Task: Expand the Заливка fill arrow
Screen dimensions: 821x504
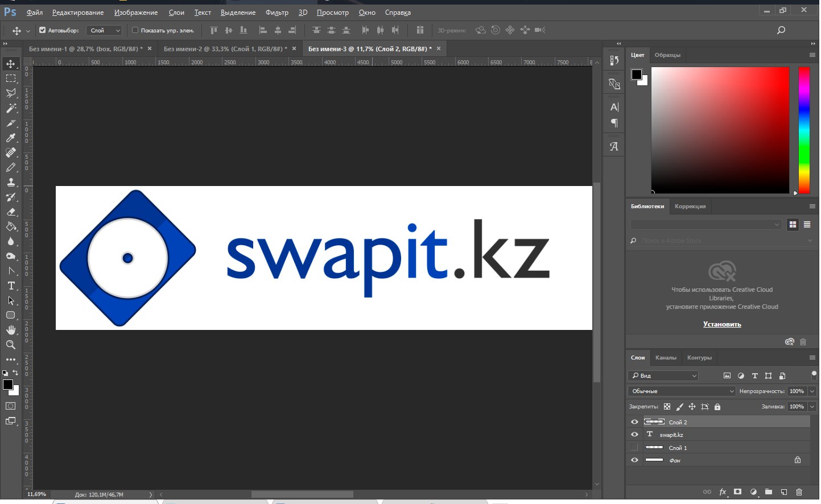Action: pyautogui.click(x=812, y=407)
